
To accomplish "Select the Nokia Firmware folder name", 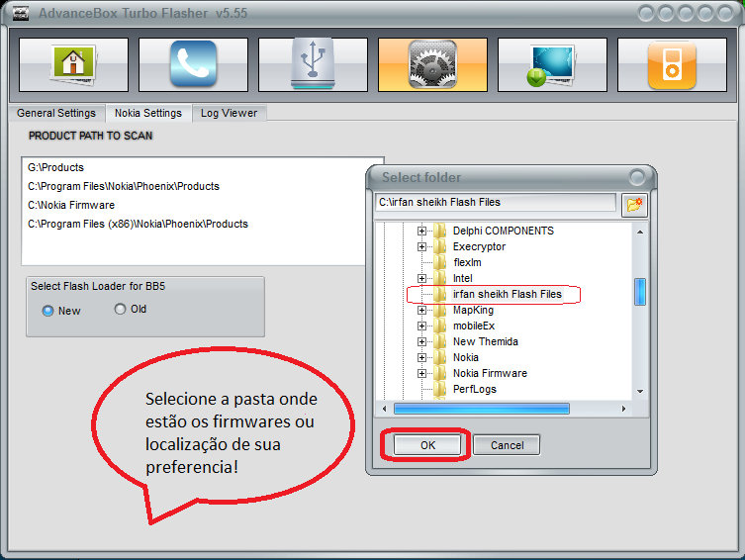I will click(490, 373).
